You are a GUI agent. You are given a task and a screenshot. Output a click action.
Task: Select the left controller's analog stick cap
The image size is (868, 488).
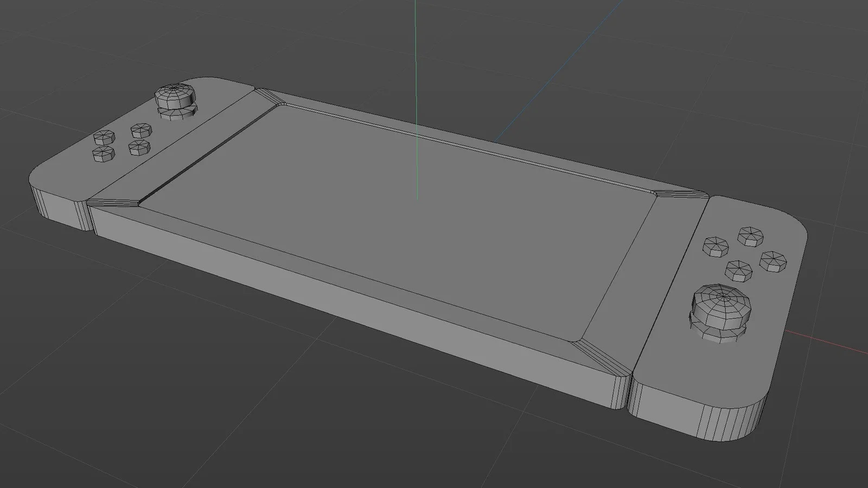pyautogui.click(x=173, y=95)
